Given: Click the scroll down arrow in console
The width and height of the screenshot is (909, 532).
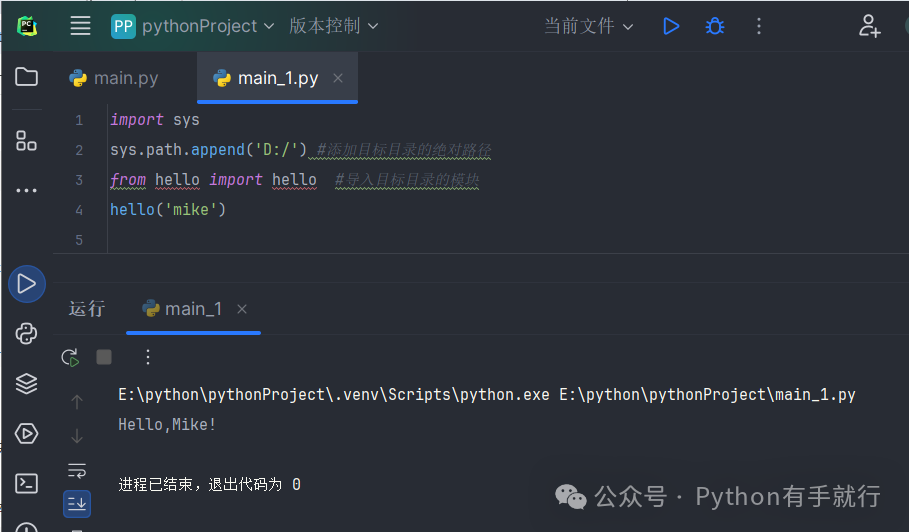Looking at the screenshot, I should (77, 436).
